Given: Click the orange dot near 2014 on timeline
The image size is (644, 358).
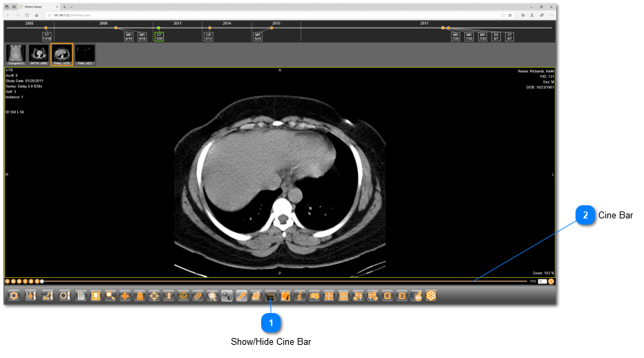Looking at the screenshot, I should coord(209,28).
